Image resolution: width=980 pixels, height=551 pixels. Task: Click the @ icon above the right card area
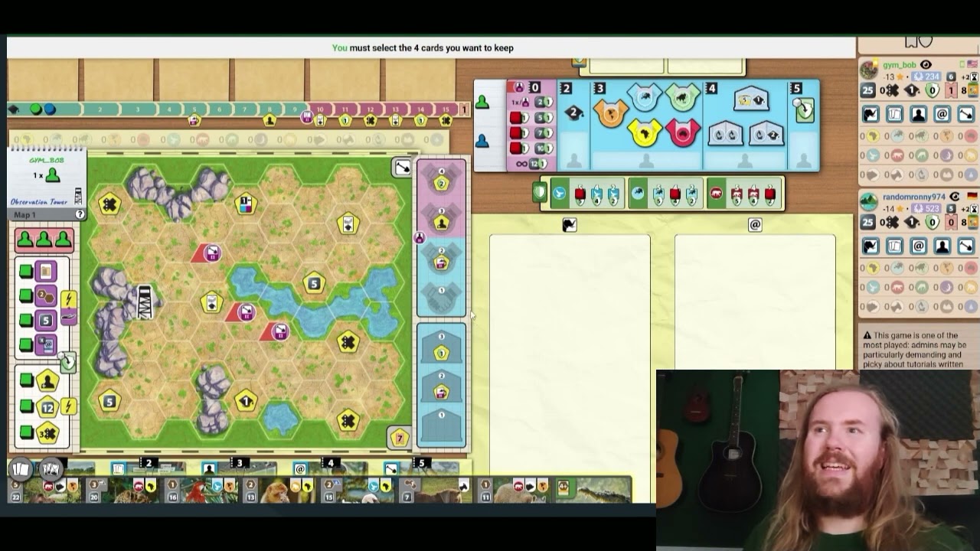pyautogui.click(x=755, y=225)
